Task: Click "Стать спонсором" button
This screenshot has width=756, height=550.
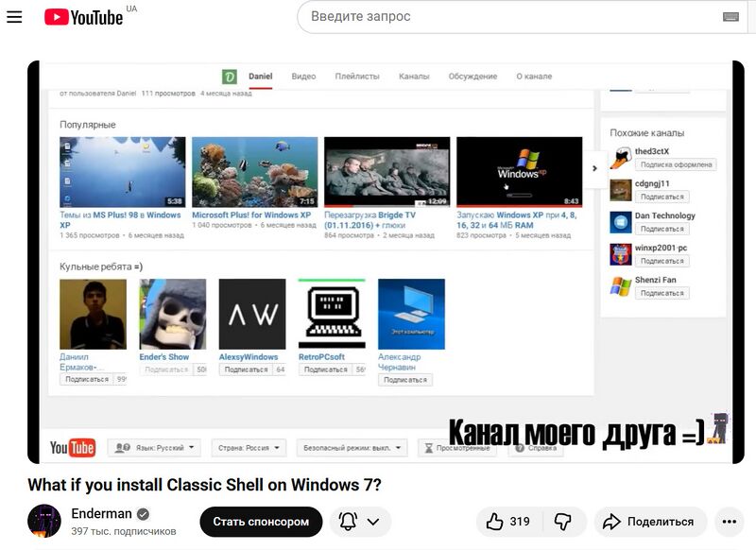Action: click(x=261, y=522)
